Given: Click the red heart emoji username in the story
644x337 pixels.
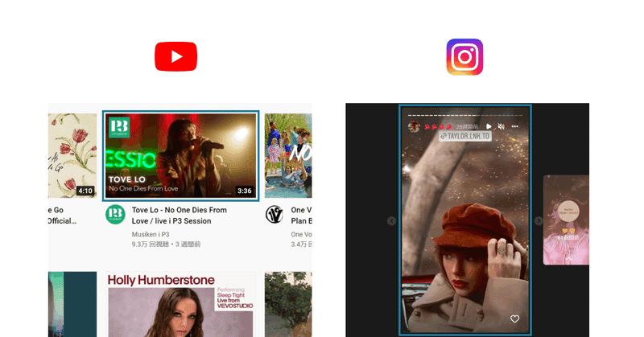Looking at the screenshot, I should pos(437,127).
